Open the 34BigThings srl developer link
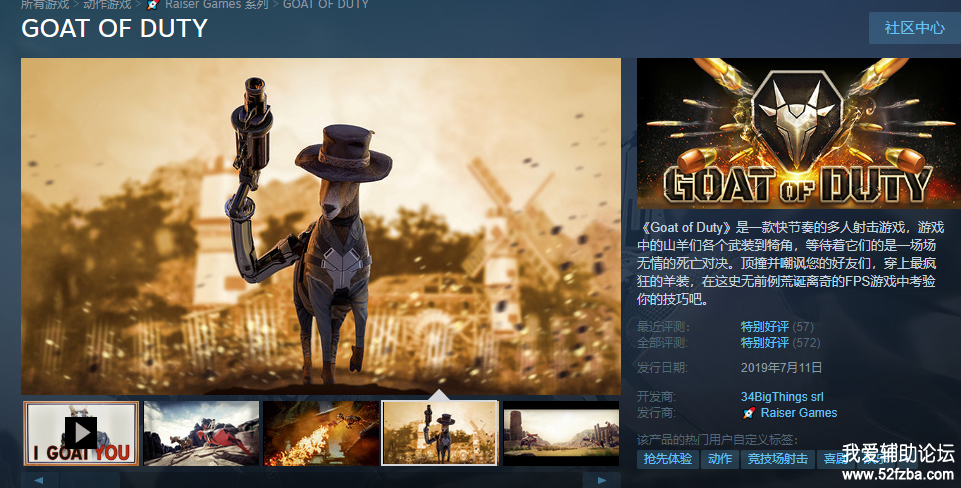 click(x=782, y=397)
